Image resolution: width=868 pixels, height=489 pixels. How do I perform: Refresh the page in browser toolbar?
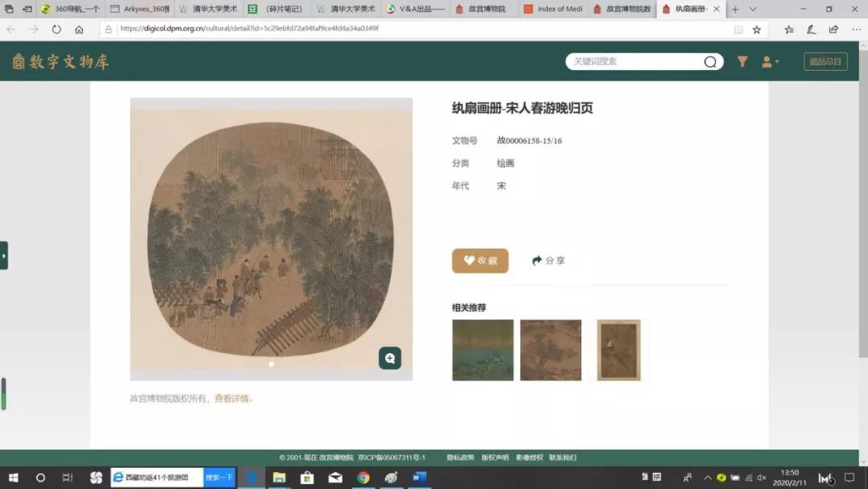pos(56,29)
